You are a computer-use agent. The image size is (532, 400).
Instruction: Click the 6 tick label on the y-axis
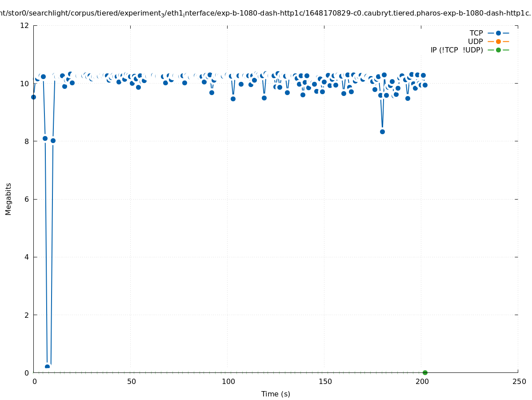pos(27,199)
